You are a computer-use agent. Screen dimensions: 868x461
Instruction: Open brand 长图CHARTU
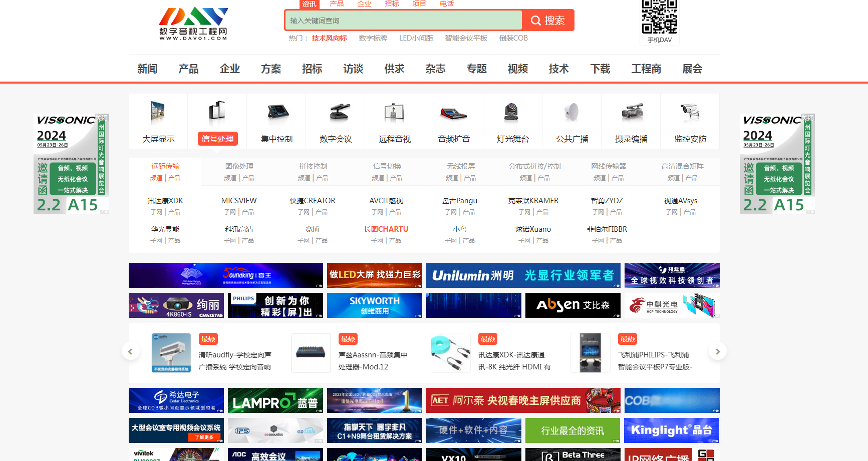[x=386, y=229]
